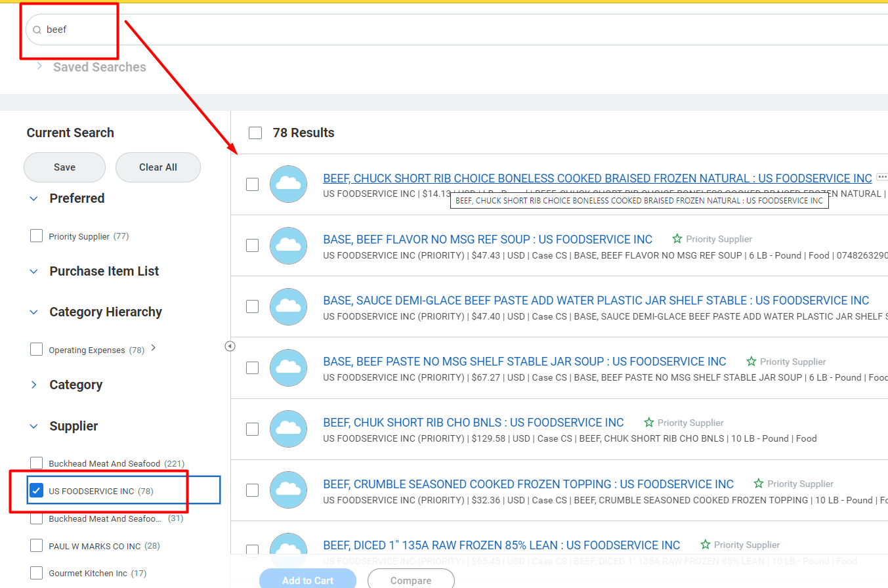Tick the PAUL W MARKS CO INC supplier filter
888x588 pixels.
[x=37, y=545]
